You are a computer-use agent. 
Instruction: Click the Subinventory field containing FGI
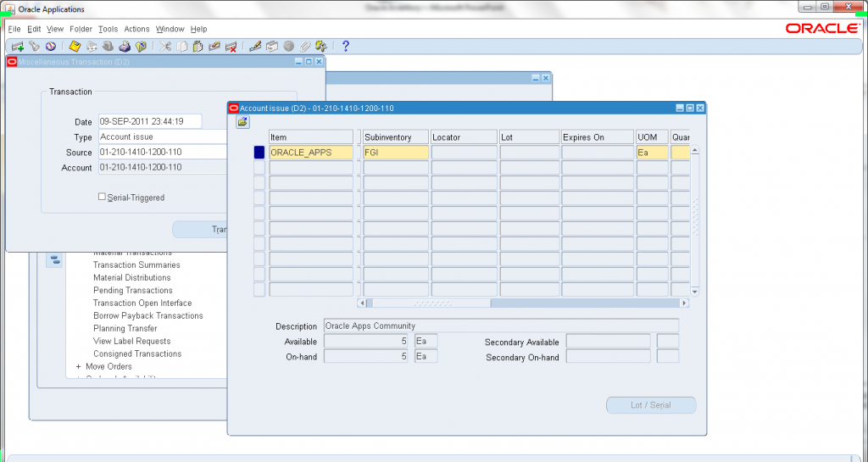tap(395, 153)
